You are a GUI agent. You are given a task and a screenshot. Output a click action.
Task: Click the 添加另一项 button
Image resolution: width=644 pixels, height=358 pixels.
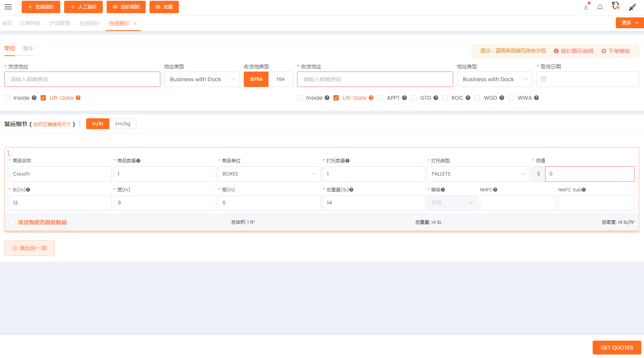coord(29,248)
